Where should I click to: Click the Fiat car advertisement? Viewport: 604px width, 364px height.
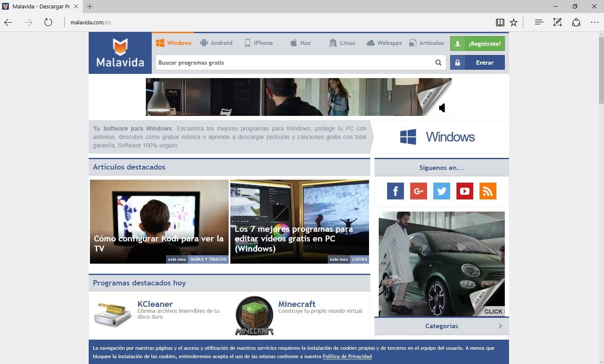pos(442,264)
